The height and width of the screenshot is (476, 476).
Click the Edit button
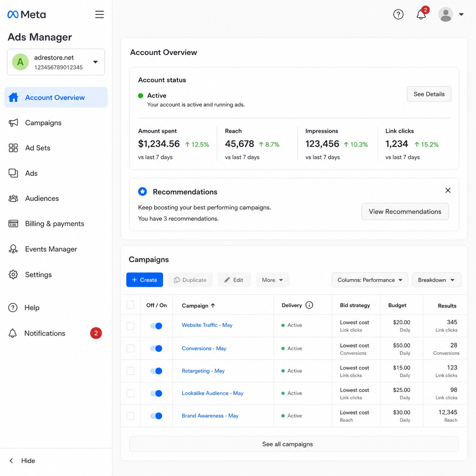coord(234,280)
